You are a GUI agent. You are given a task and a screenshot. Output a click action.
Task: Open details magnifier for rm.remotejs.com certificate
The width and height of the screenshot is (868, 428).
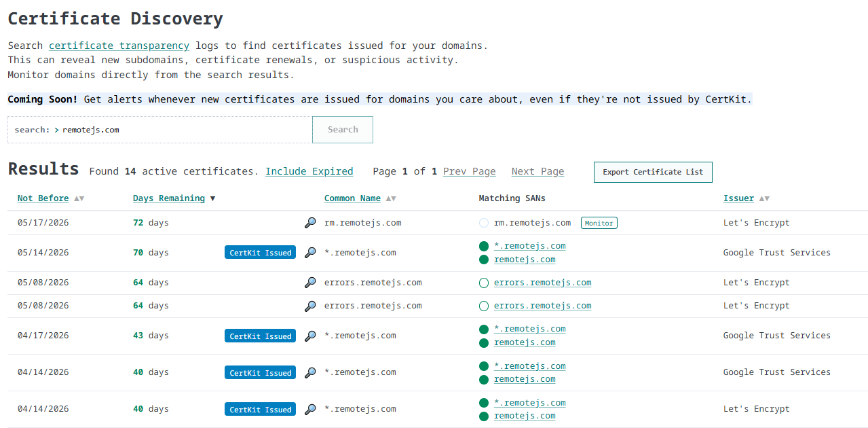coord(310,223)
